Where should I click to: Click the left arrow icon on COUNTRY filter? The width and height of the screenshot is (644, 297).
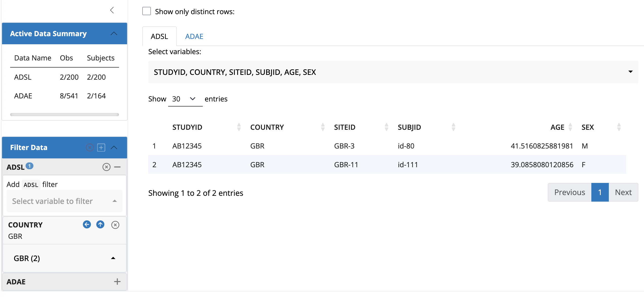click(87, 224)
